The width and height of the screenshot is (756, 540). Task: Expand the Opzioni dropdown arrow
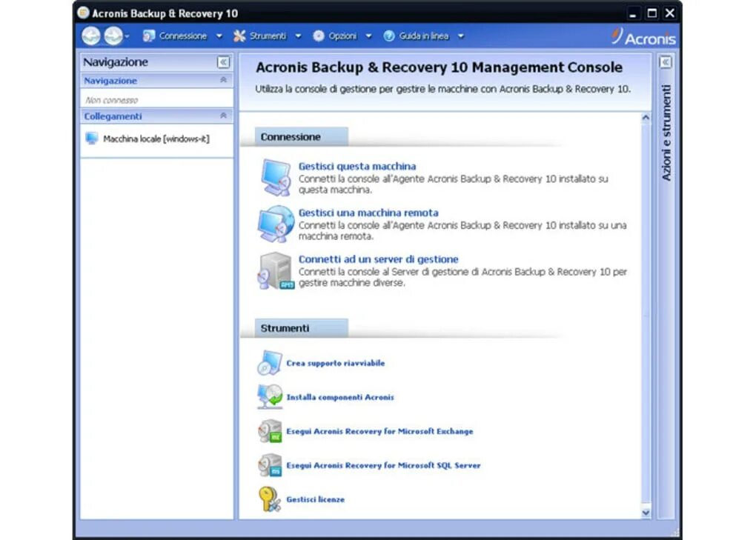click(x=368, y=36)
